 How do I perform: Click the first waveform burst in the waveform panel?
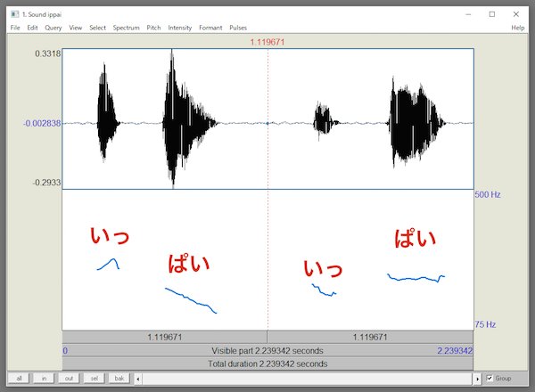tap(107, 112)
